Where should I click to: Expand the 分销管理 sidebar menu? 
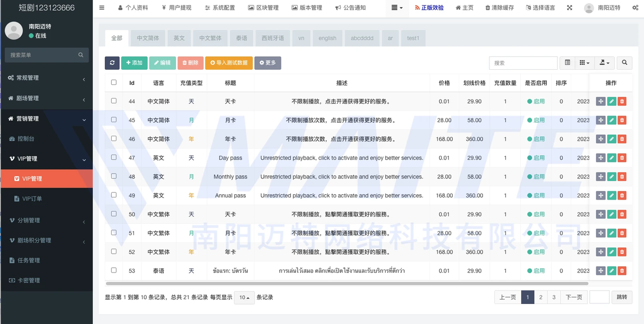(x=46, y=220)
